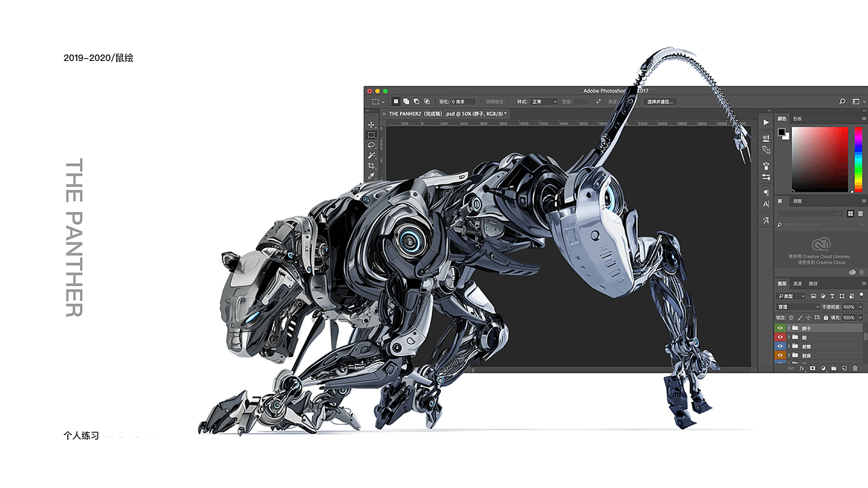Select the Rectangular Marquee tool in toolbox
Image resolution: width=868 pixels, height=488 pixels.
click(x=372, y=135)
